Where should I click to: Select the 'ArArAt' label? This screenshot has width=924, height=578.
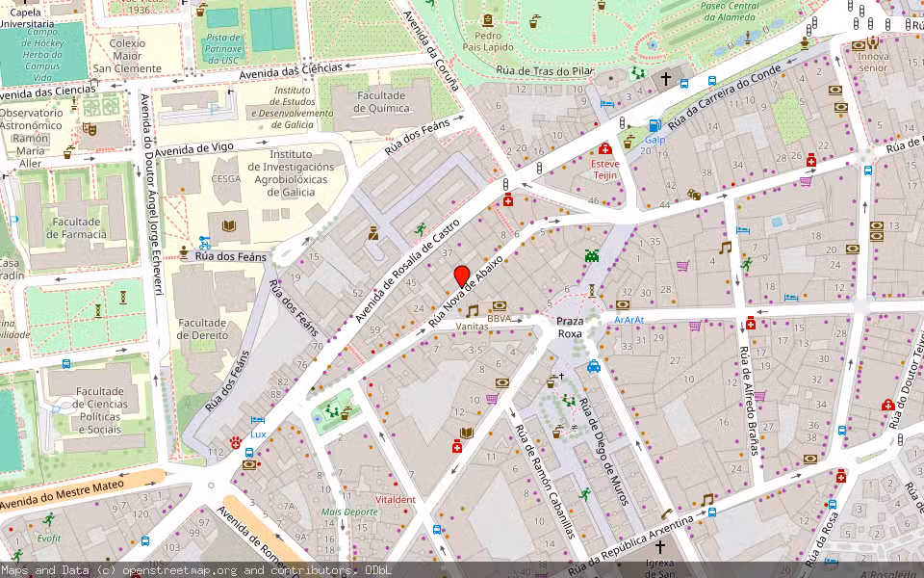click(x=629, y=320)
